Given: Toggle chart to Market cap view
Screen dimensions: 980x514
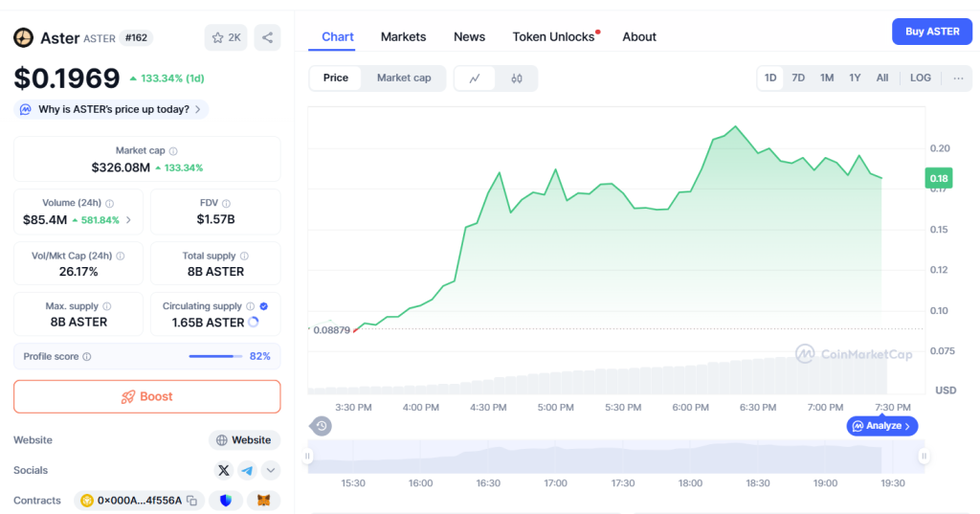Looking at the screenshot, I should tap(403, 78).
